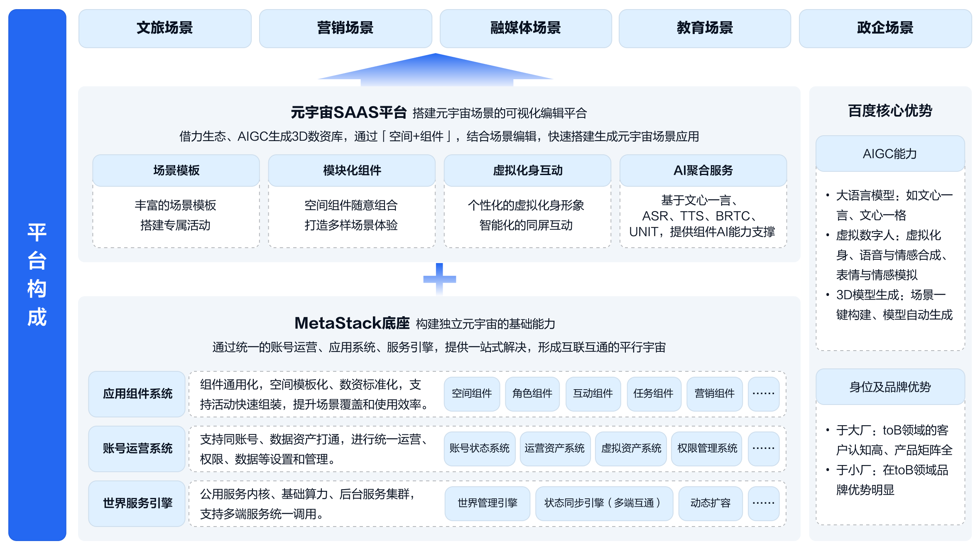
Task: Click the MetaStack底座 heading
Action: (352, 323)
